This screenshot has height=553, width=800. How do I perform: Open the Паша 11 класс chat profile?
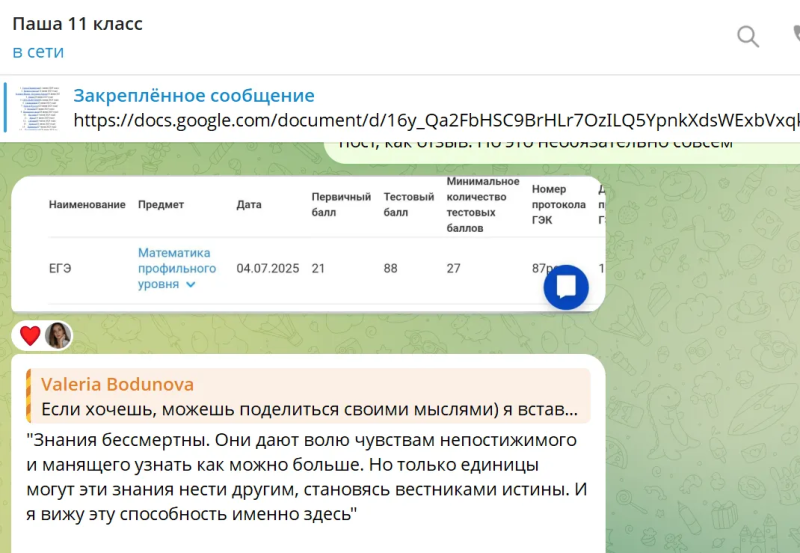78,23
